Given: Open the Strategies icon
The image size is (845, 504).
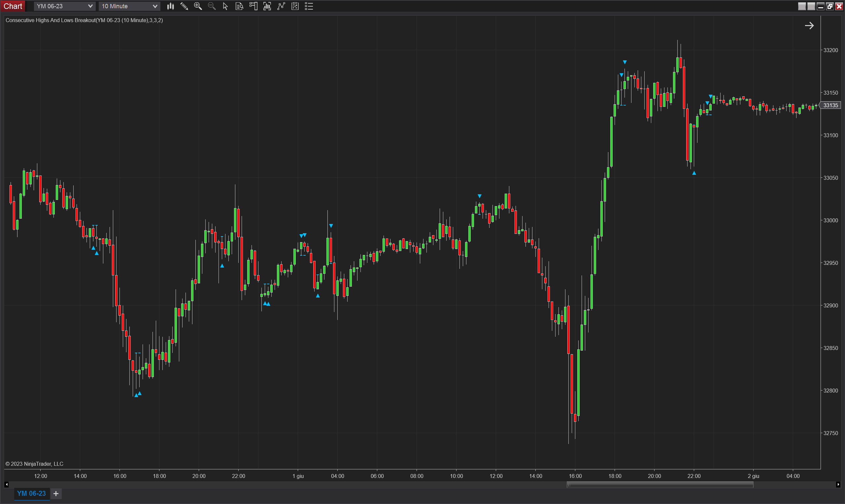Looking at the screenshot, I should 295,6.
